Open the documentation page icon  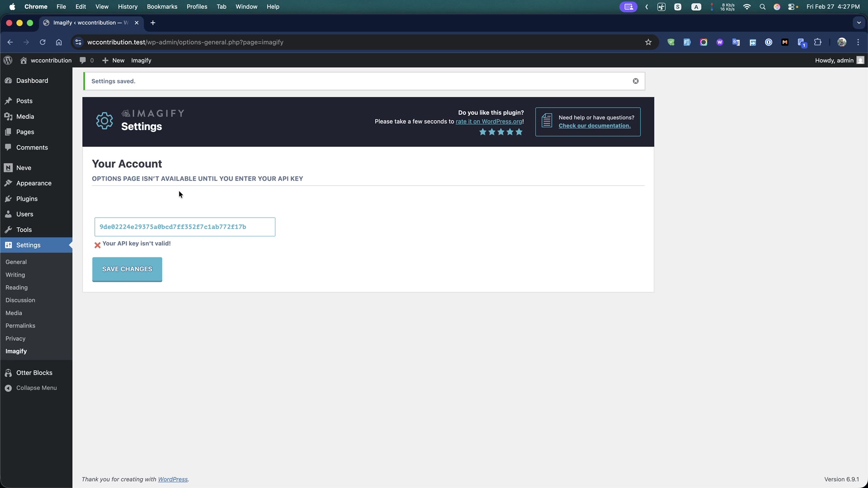[547, 121]
